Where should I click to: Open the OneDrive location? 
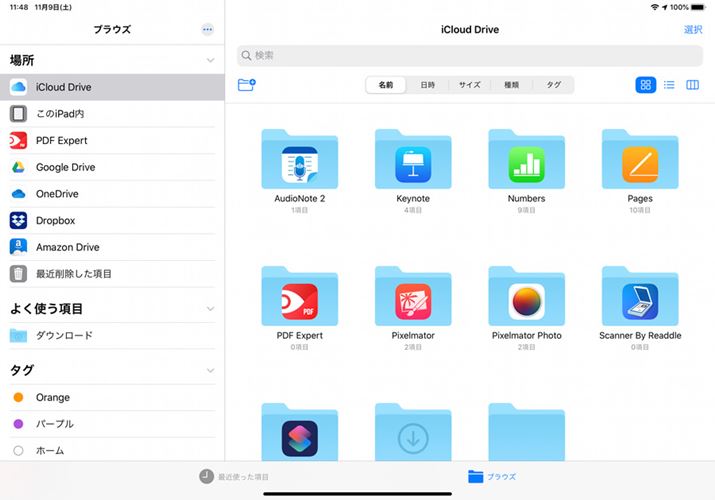pyautogui.click(x=57, y=194)
